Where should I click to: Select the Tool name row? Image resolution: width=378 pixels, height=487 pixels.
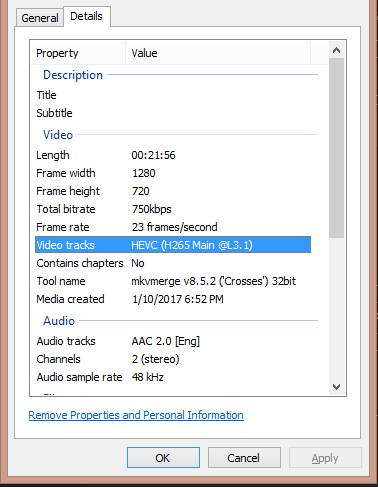173,281
